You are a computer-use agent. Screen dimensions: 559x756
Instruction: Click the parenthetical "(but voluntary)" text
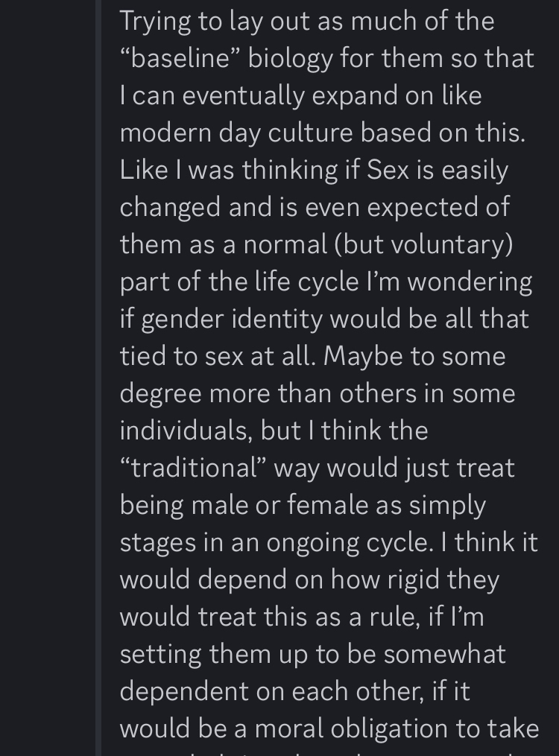tap(423, 244)
